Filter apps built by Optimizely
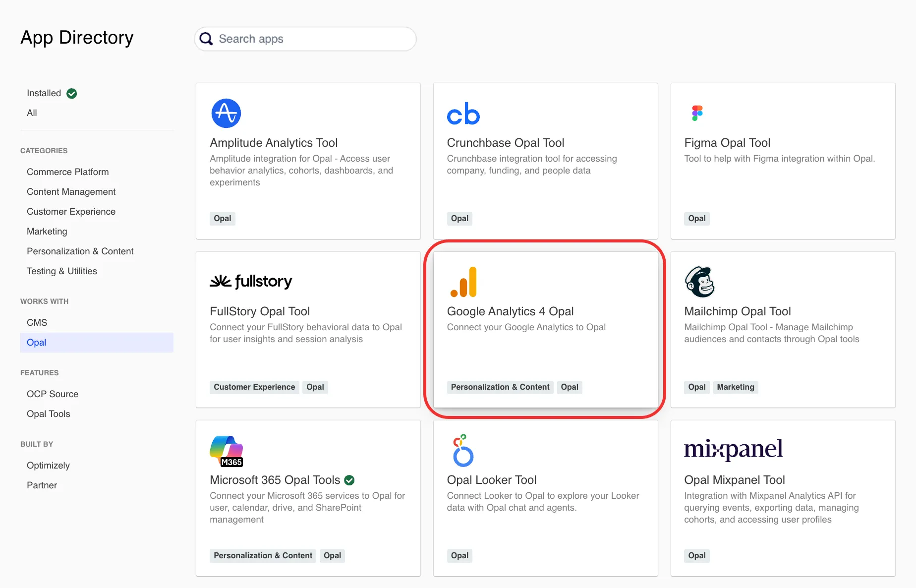Screen dimensions: 916x588 tap(49, 466)
